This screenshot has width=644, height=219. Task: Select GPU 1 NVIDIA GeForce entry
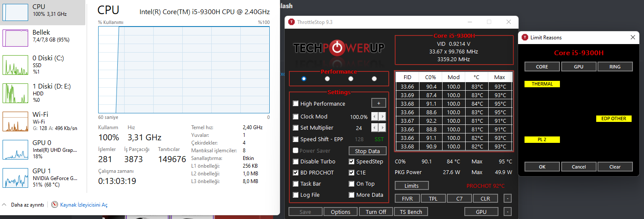[43, 178]
